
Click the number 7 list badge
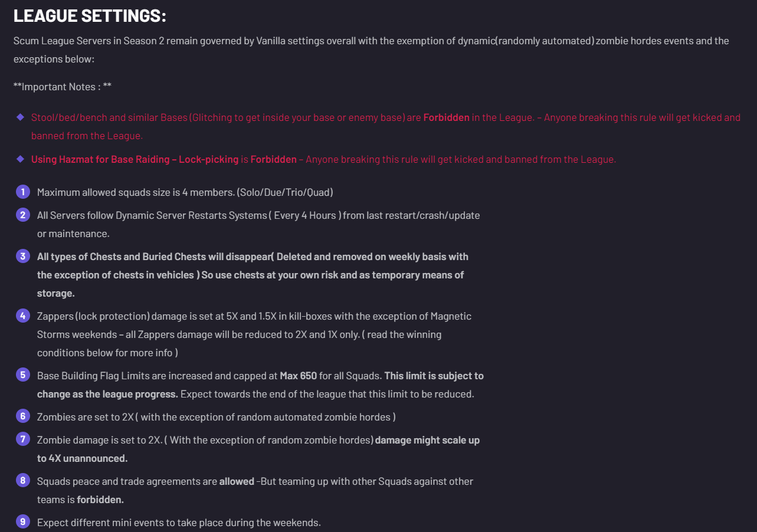tap(22, 440)
